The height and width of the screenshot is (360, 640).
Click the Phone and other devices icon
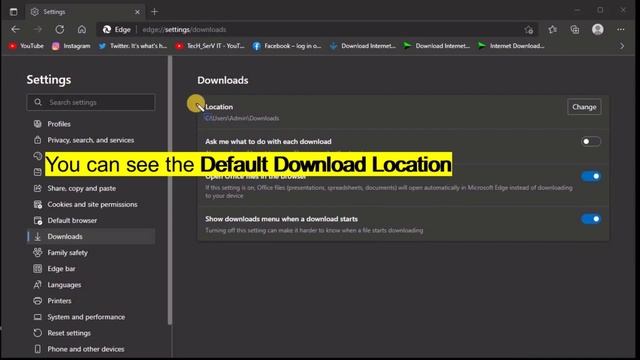click(38, 349)
